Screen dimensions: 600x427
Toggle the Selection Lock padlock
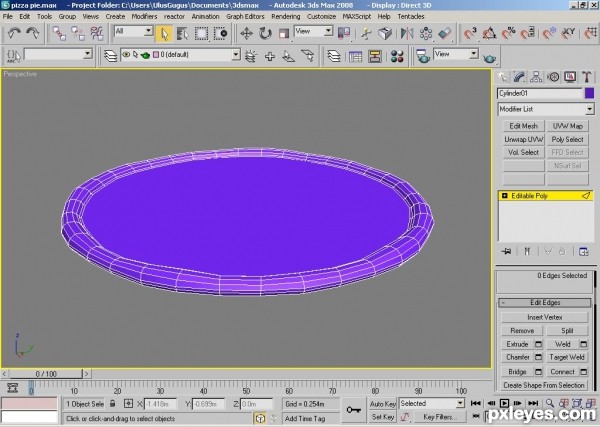(x=112, y=403)
